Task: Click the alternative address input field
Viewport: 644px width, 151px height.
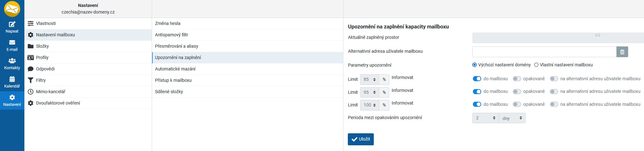Action: pyautogui.click(x=544, y=52)
